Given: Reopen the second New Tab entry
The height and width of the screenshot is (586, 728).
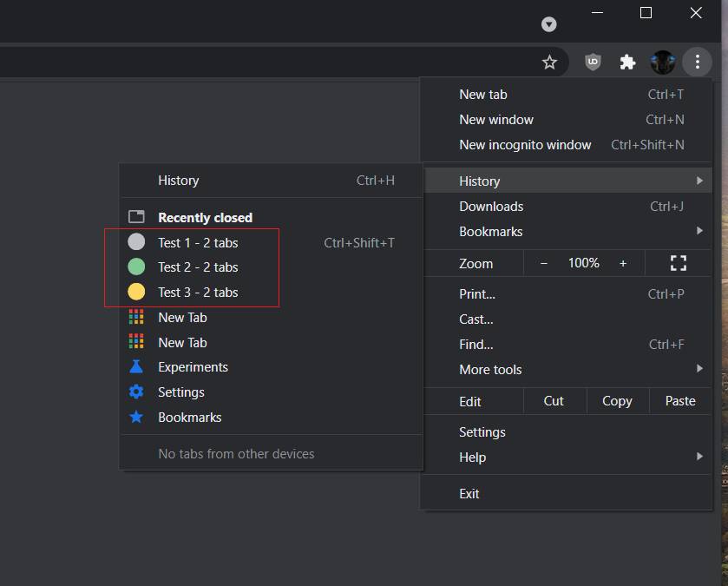Looking at the screenshot, I should point(272,342).
